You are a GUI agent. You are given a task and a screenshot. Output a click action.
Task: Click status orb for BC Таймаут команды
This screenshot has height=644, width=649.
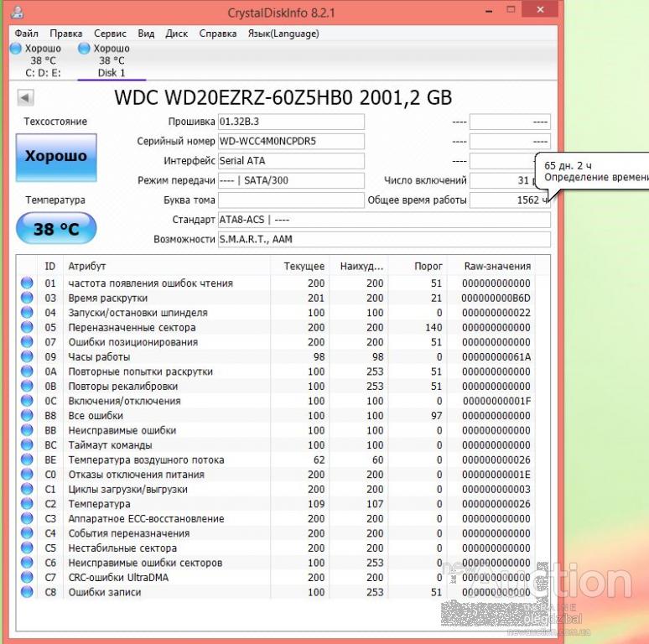(27, 444)
